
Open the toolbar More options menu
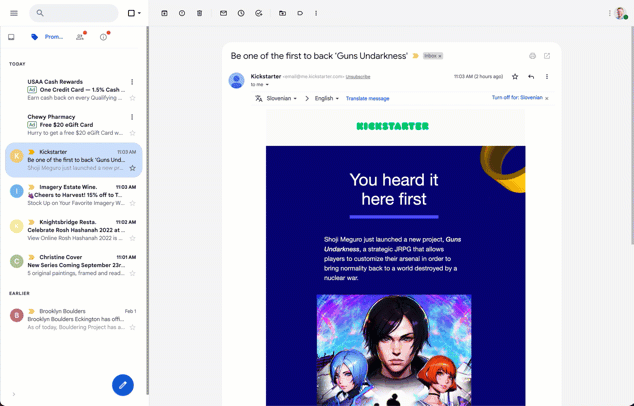(316, 13)
